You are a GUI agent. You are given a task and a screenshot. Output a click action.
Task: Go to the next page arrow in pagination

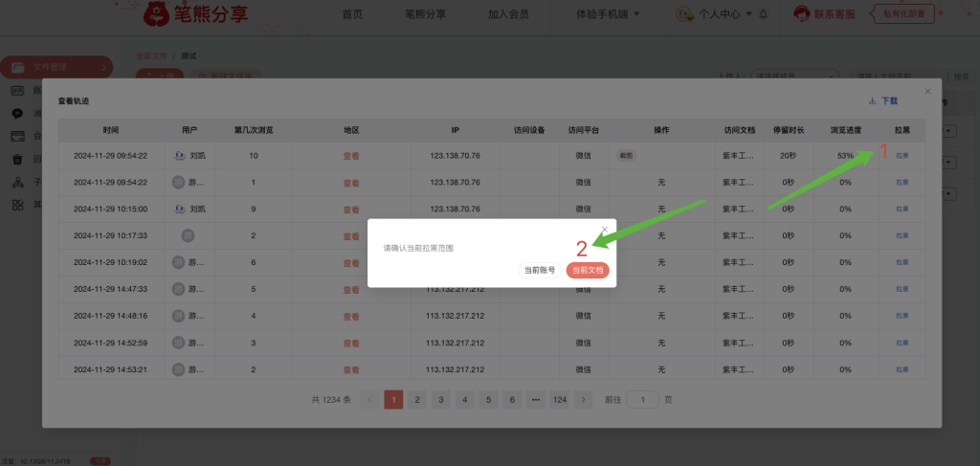click(x=583, y=400)
